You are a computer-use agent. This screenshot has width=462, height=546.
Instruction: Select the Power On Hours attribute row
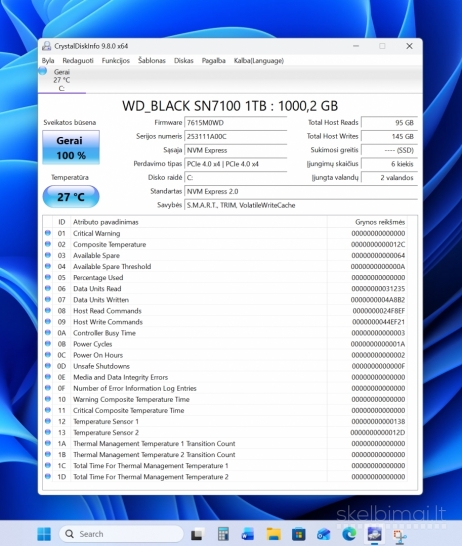225,355
